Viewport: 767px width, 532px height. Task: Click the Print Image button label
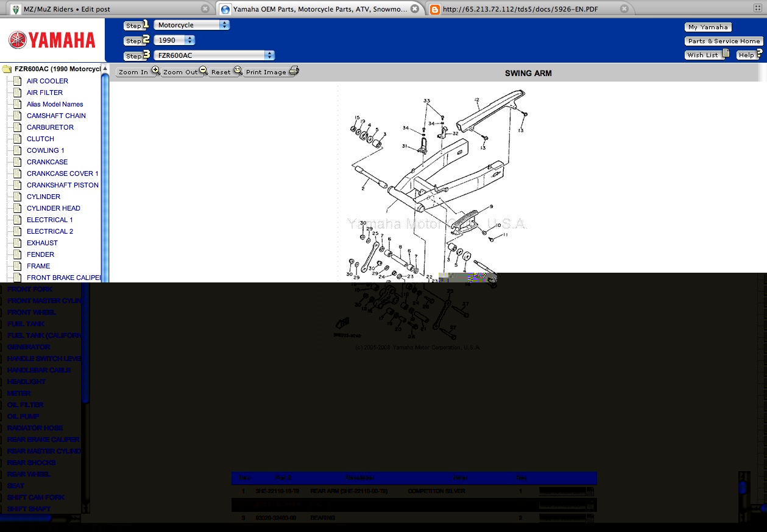point(266,72)
